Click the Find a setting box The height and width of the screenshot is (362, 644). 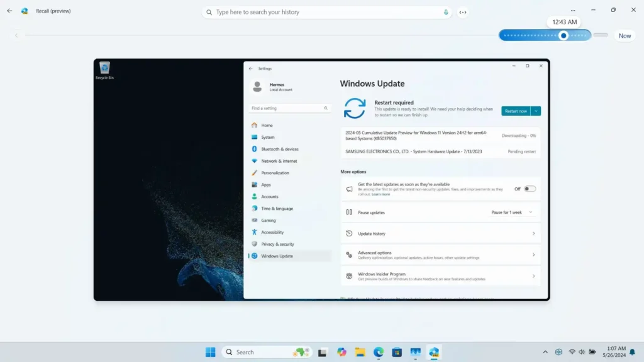(289, 108)
